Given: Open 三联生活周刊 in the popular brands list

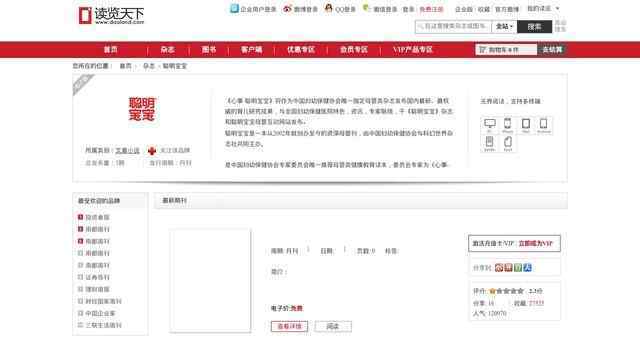Looking at the screenshot, I should (103, 325).
